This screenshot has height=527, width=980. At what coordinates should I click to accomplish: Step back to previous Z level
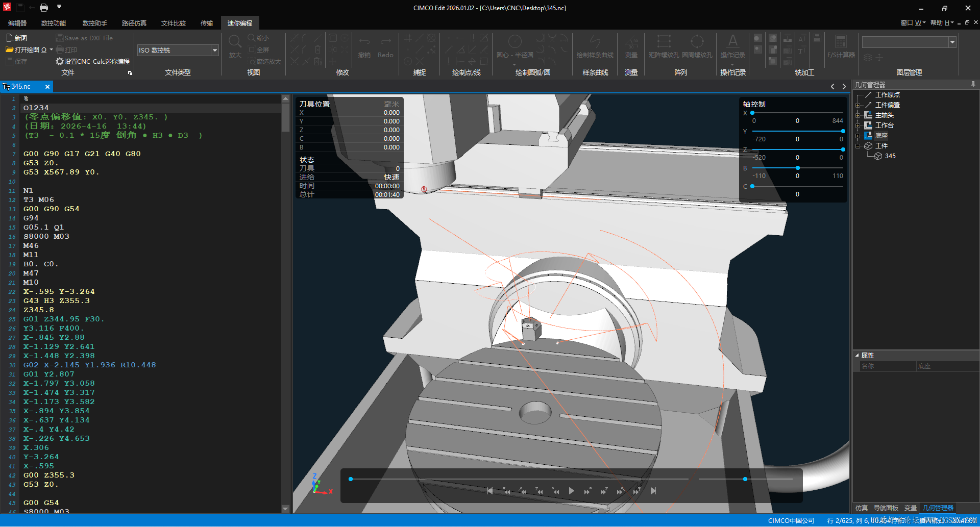(539, 491)
